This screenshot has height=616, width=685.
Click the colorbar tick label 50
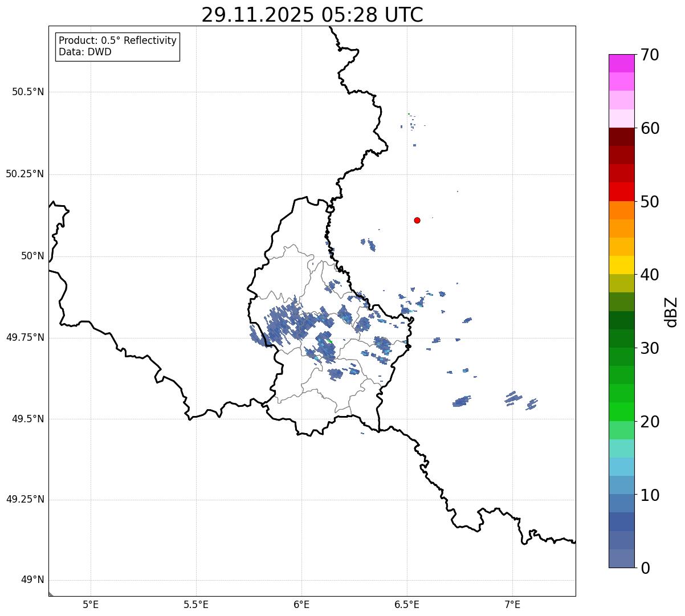tap(650, 202)
